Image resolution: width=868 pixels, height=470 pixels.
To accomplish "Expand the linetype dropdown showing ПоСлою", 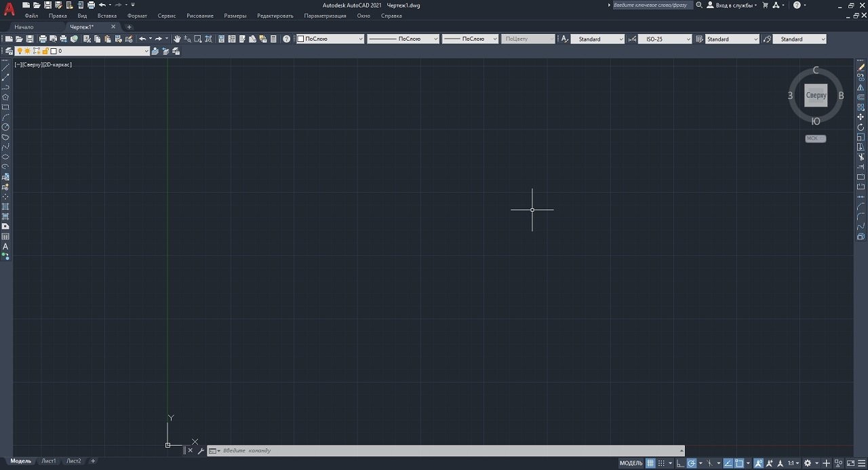I will [x=434, y=39].
